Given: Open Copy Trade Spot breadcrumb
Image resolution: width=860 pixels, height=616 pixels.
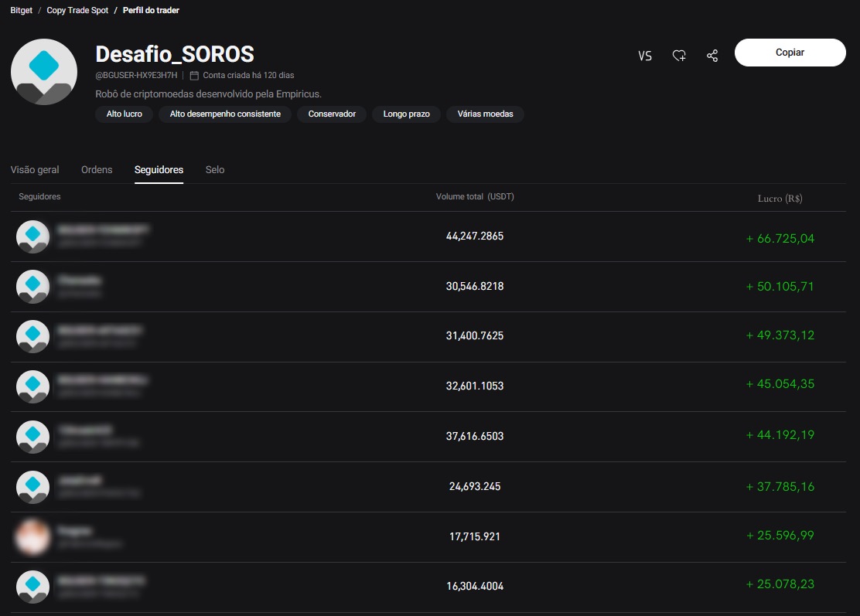Looking at the screenshot, I should pos(77,11).
